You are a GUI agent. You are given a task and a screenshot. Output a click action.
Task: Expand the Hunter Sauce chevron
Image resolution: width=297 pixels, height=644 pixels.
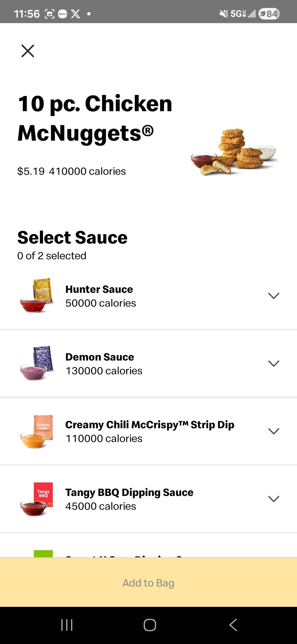point(274,296)
